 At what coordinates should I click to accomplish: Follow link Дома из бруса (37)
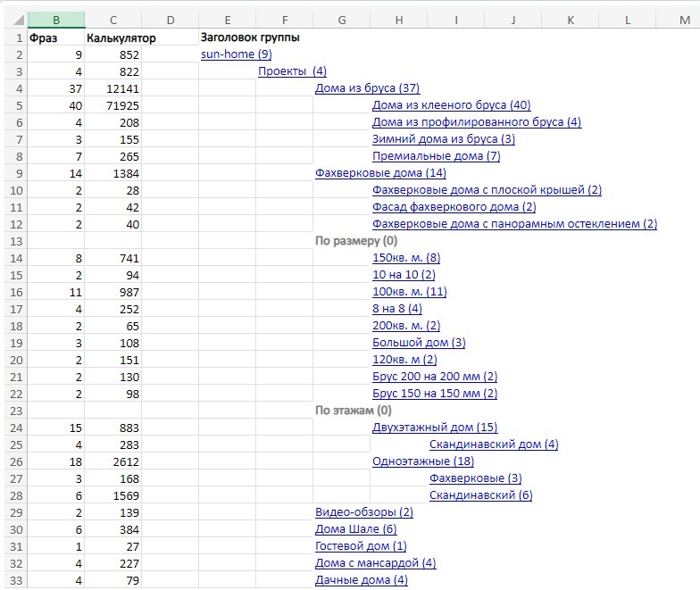pyautogui.click(x=368, y=88)
